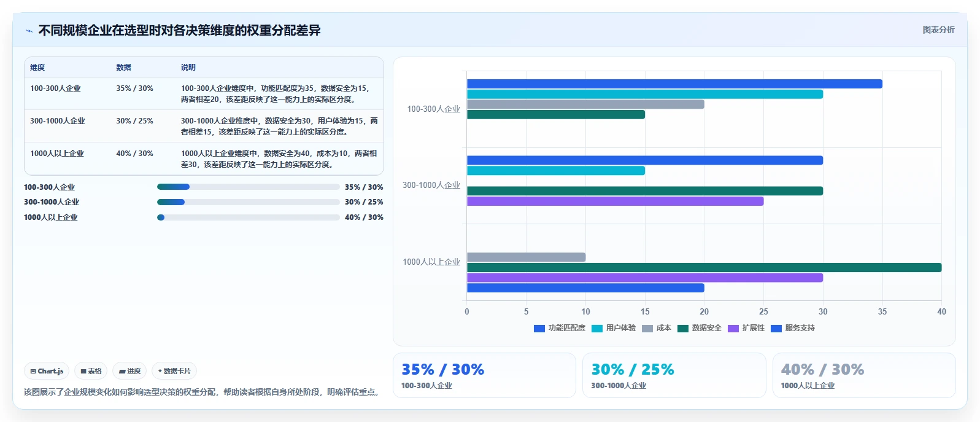
Task: Click the 服务支持 bar of 1000人以上企业
Action: point(585,288)
